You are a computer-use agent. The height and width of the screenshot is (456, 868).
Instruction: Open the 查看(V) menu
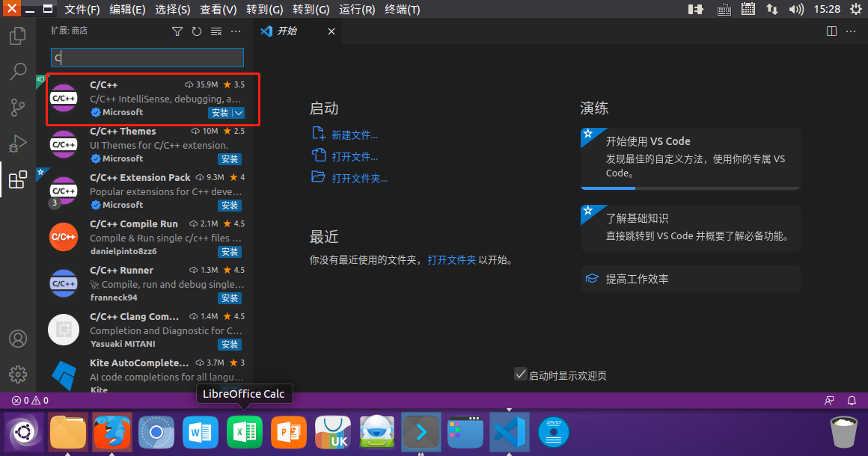(x=218, y=10)
